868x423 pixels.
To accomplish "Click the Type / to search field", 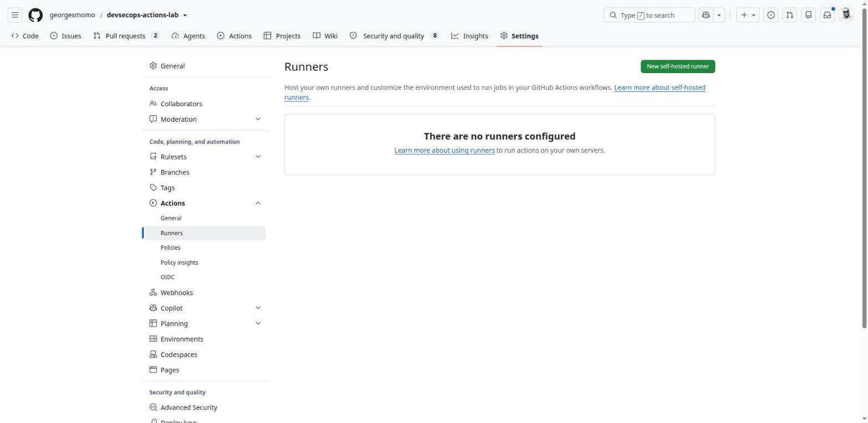I will coord(649,15).
